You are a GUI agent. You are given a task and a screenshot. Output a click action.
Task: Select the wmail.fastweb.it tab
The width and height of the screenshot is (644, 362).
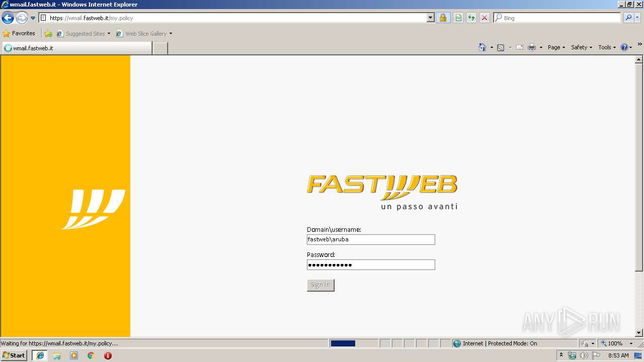tap(76, 48)
